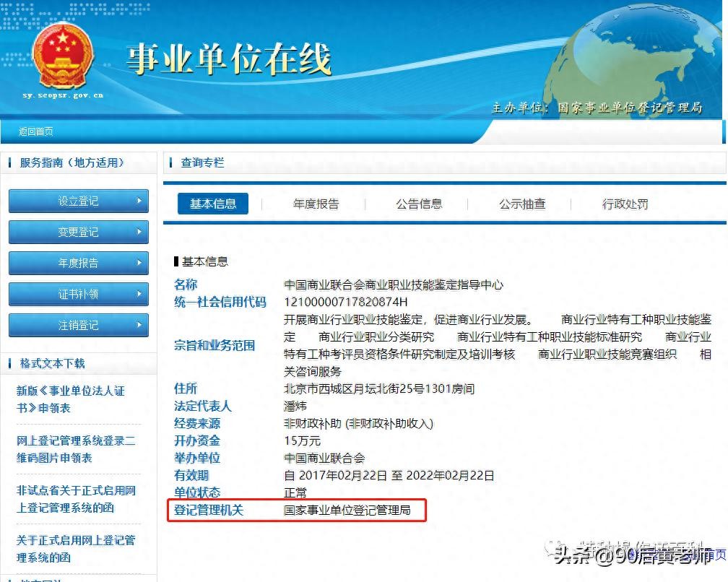Click 返回首页 link in blue navigation bar

(x=36, y=131)
